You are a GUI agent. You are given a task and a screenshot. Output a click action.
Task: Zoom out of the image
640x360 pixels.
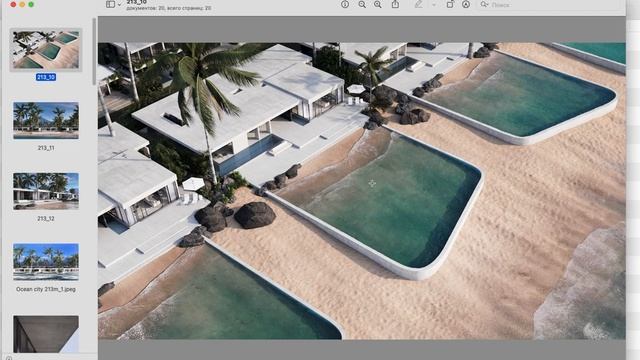point(362,4)
